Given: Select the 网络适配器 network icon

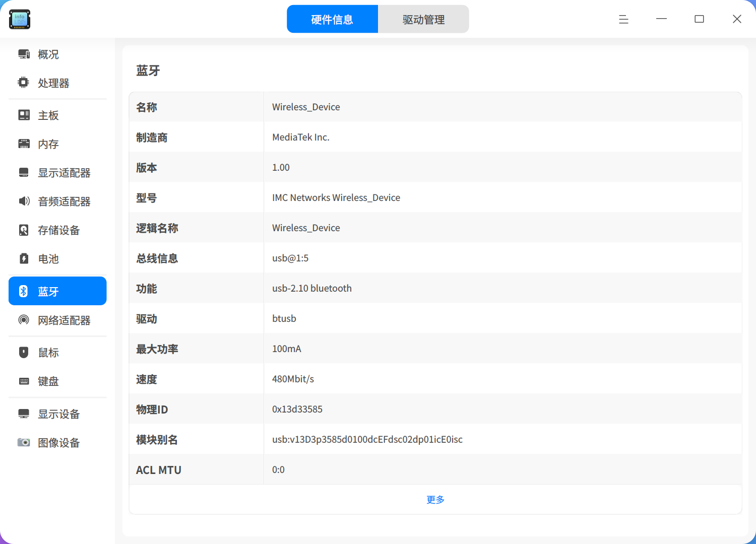Looking at the screenshot, I should pos(24,320).
